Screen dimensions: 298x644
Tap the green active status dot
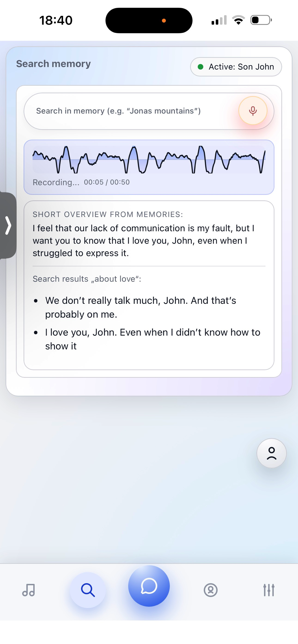200,67
